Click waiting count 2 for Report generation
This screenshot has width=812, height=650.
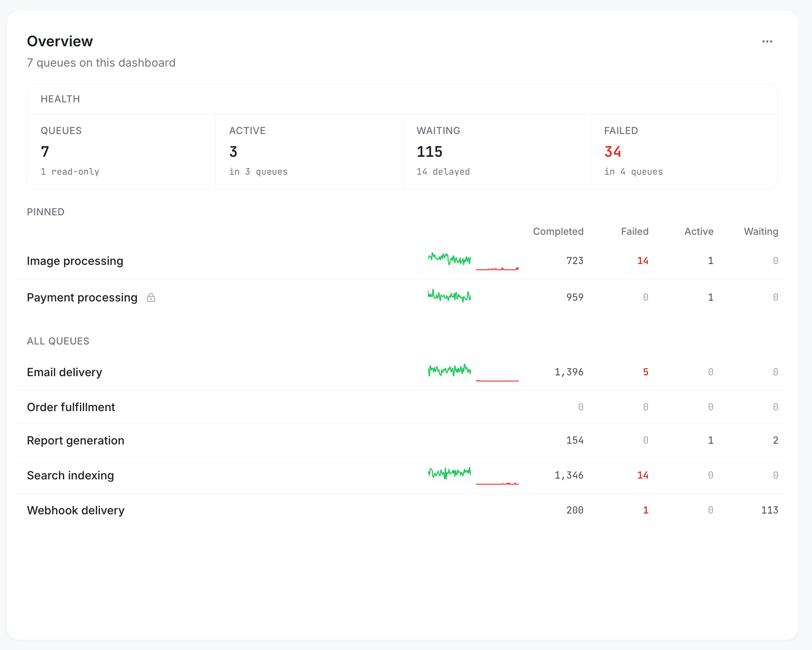775,440
